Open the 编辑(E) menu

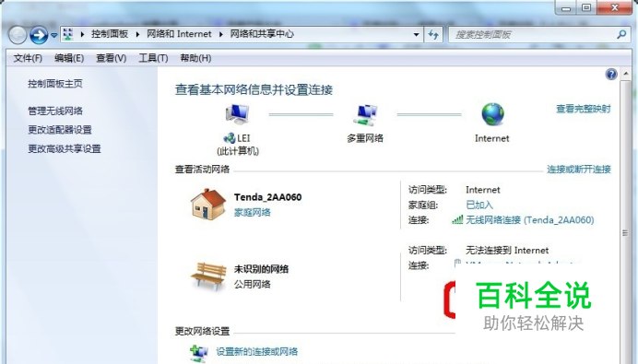pyautogui.click(x=69, y=58)
